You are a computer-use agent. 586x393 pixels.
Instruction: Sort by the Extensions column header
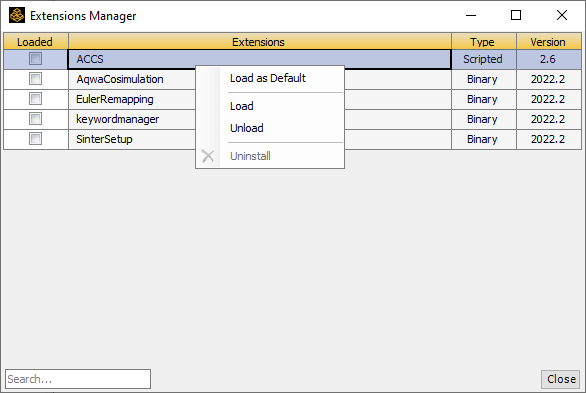click(x=260, y=41)
